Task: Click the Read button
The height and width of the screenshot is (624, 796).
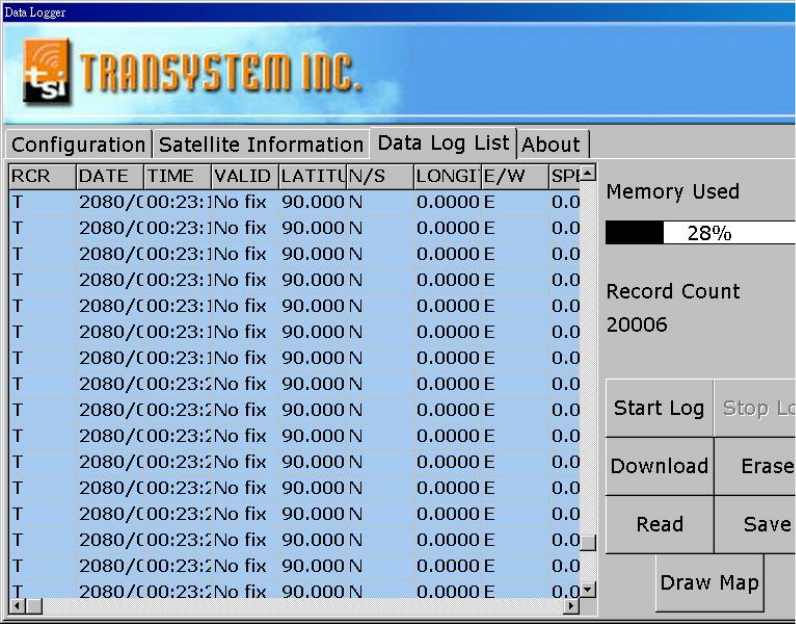Action: 659,524
